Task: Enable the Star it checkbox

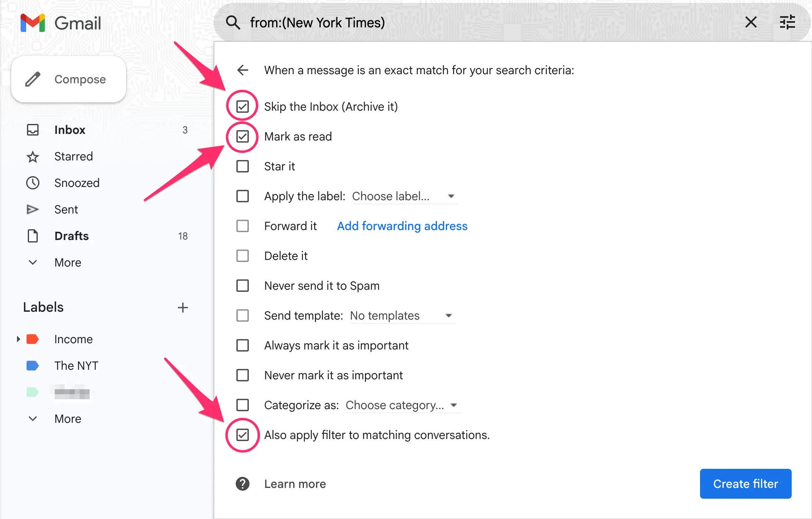Action: pyautogui.click(x=243, y=166)
